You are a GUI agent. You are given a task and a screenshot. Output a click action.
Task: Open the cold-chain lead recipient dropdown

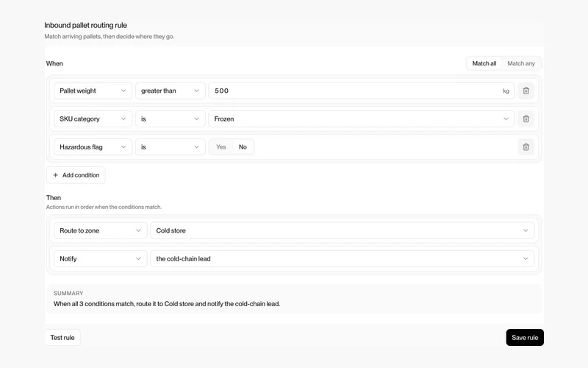click(x=342, y=259)
